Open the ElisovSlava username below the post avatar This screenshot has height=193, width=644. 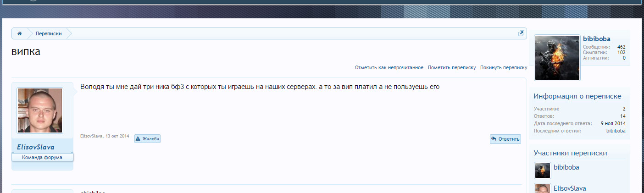click(36, 147)
